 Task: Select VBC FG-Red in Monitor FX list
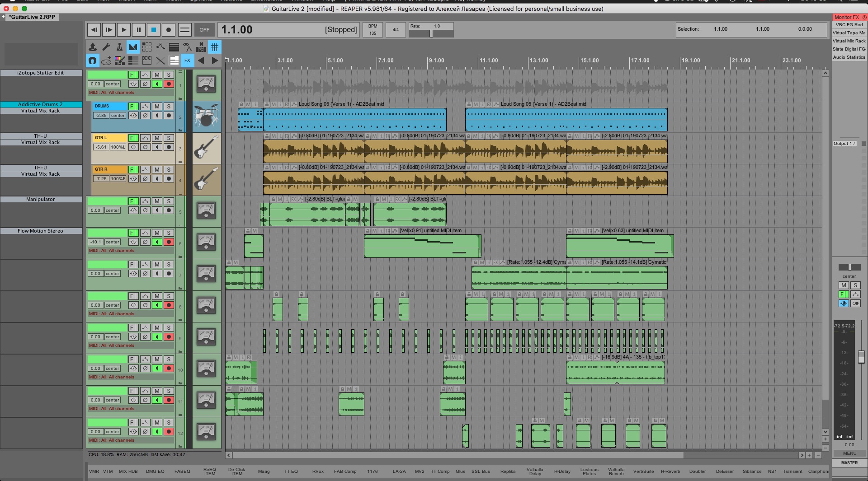coord(849,25)
